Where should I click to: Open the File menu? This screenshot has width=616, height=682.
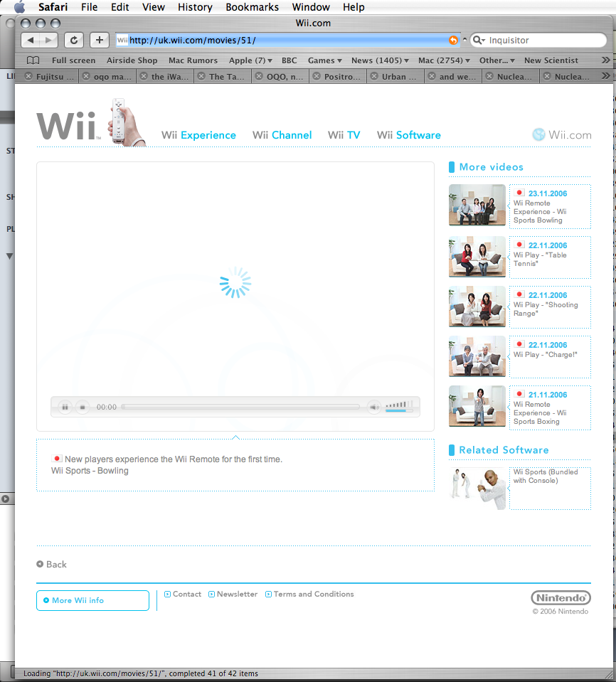point(89,7)
